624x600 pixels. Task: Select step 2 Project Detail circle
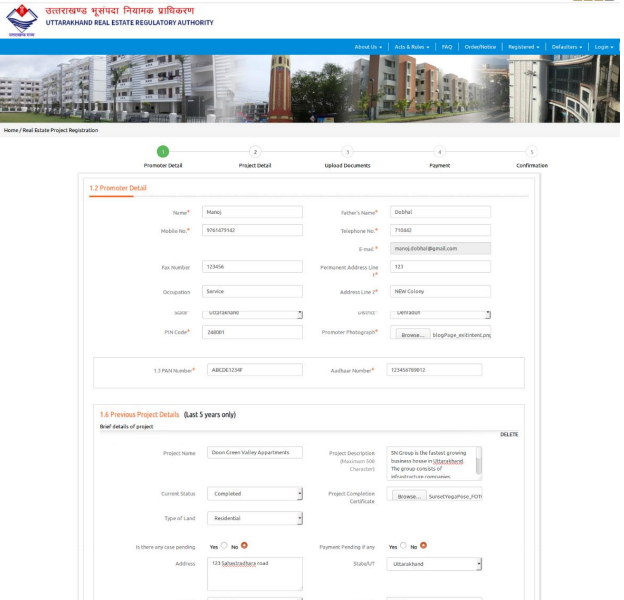(x=255, y=152)
